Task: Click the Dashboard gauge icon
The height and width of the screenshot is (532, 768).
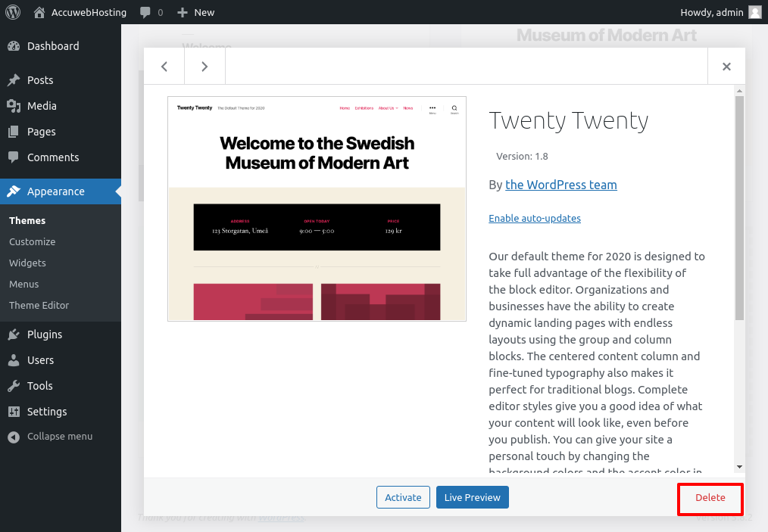Action: (x=14, y=46)
